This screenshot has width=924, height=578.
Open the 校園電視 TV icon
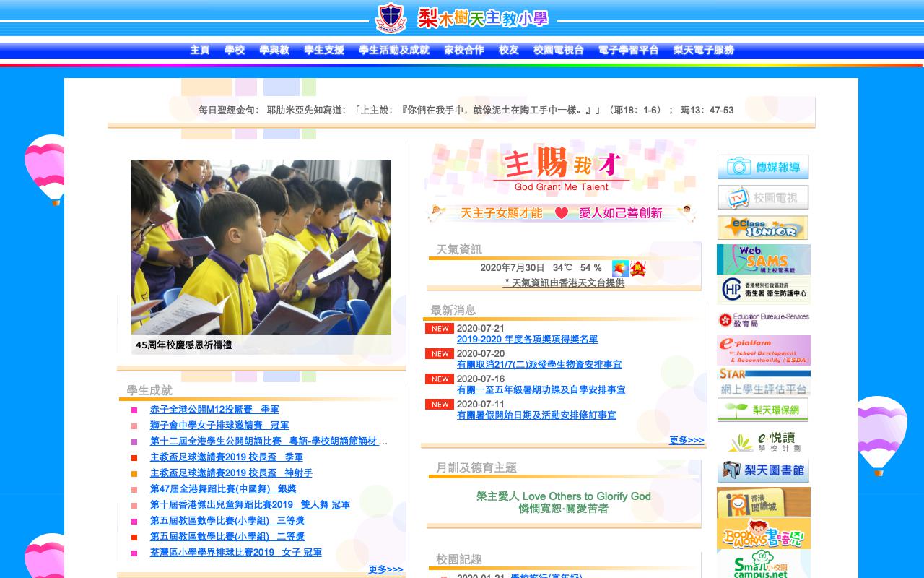point(763,197)
